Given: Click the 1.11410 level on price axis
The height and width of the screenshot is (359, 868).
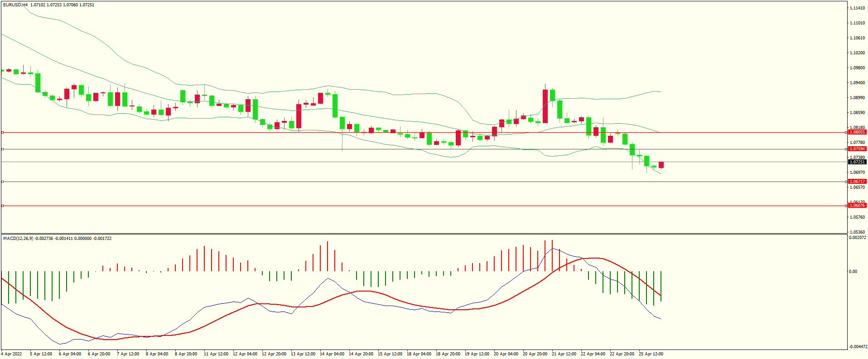Looking at the screenshot, I should tap(857, 8).
